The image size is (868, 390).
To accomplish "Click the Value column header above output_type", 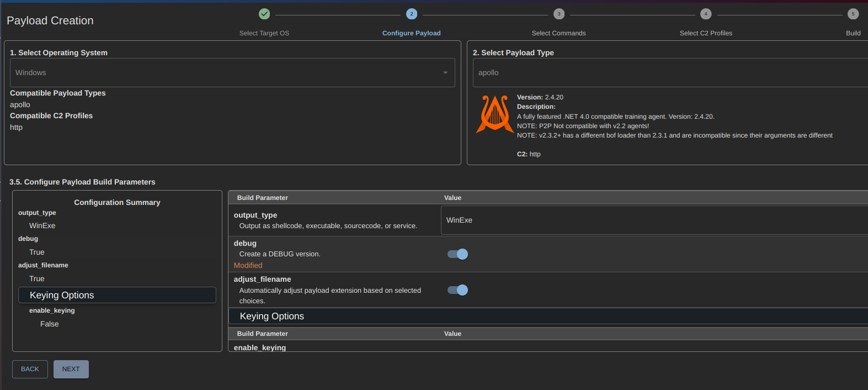I will (x=452, y=198).
